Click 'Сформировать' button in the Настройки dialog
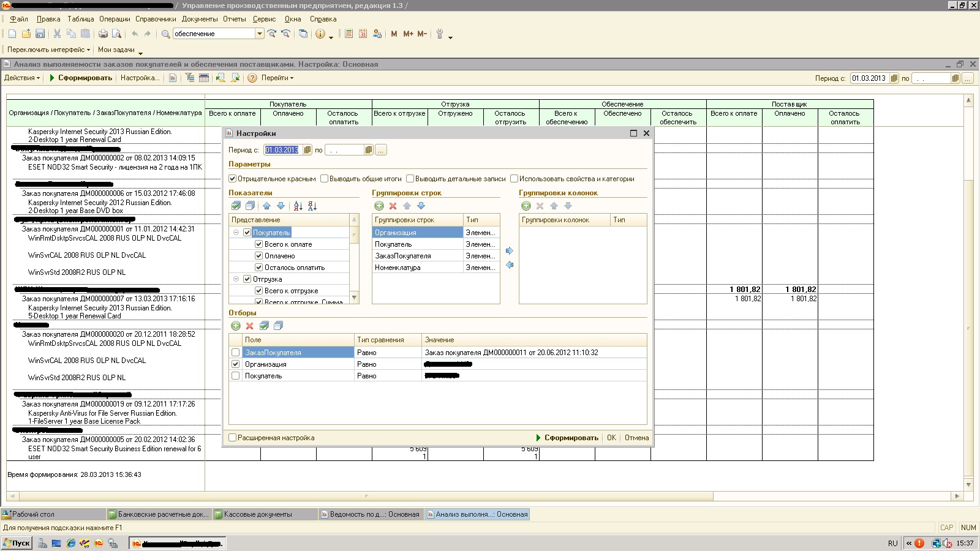The height and width of the screenshot is (551, 980). pyautogui.click(x=567, y=438)
